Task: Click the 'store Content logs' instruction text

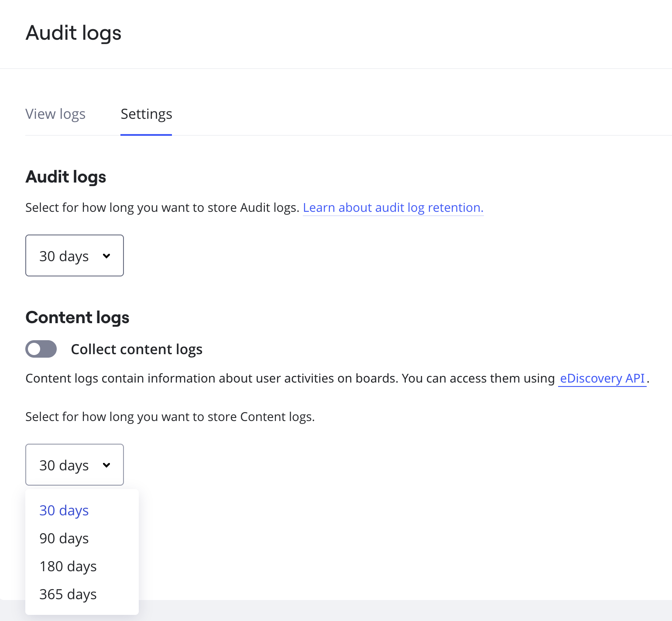Action: 170,417
